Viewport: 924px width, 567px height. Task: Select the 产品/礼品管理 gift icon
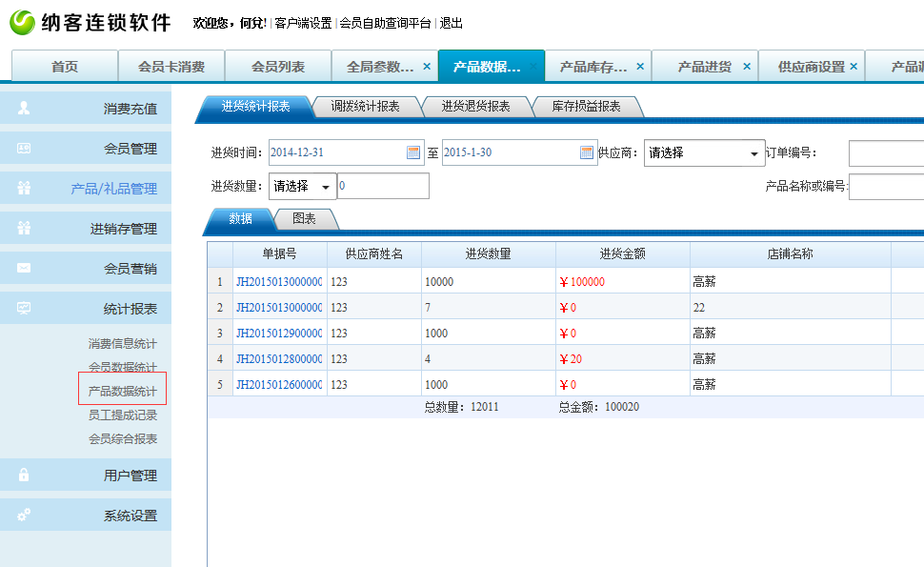[24, 188]
